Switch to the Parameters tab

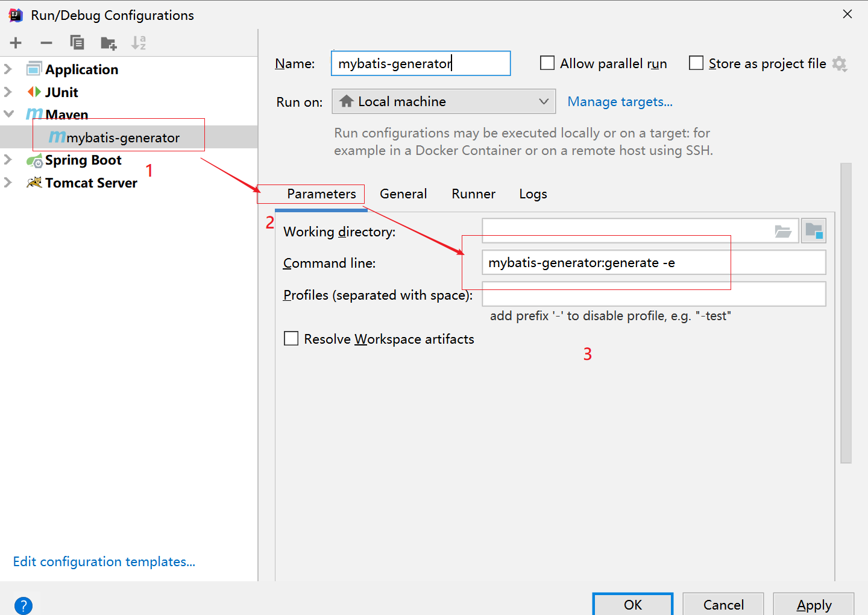(x=321, y=194)
